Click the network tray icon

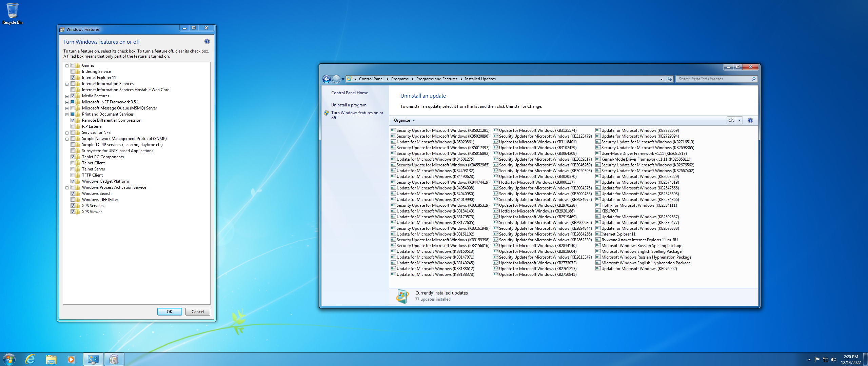pyautogui.click(x=826, y=359)
